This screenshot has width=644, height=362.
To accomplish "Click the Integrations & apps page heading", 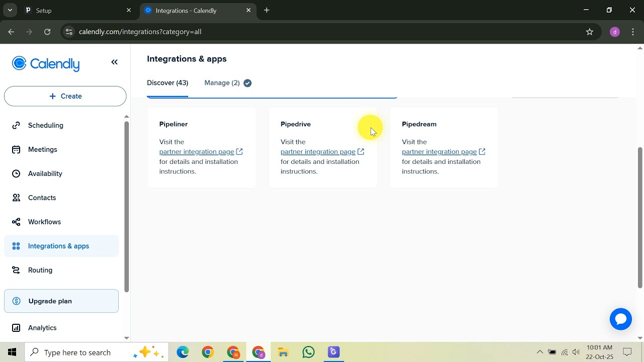I will [x=187, y=59].
